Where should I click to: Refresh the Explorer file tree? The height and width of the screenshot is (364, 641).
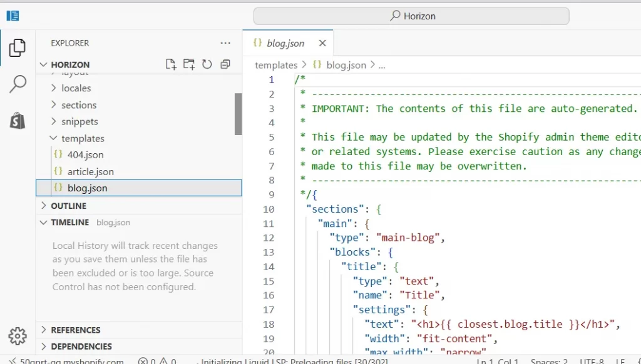(x=207, y=64)
